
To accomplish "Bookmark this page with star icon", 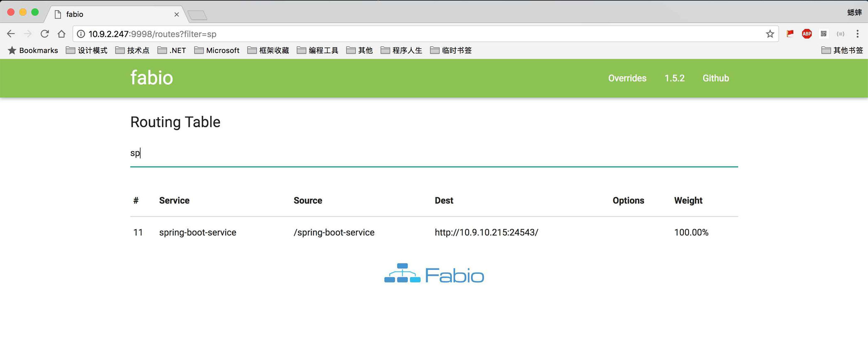I will [x=770, y=34].
